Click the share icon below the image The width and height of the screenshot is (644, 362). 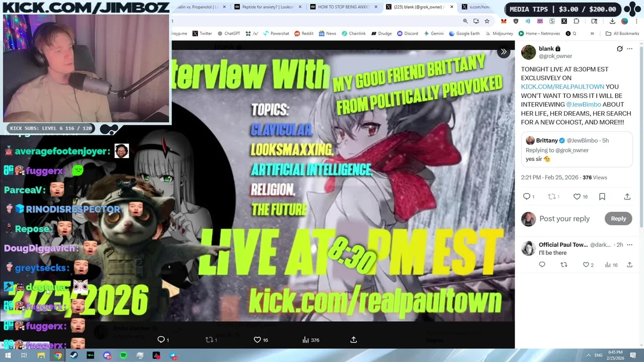[354, 340]
